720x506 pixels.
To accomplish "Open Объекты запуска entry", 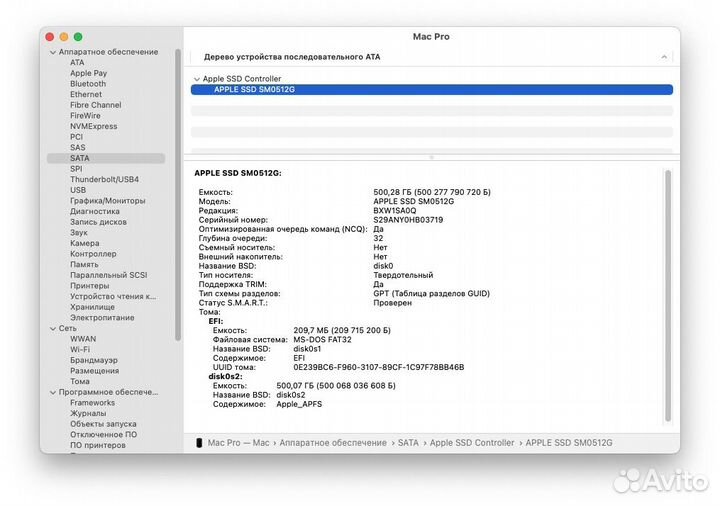I will [103, 424].
